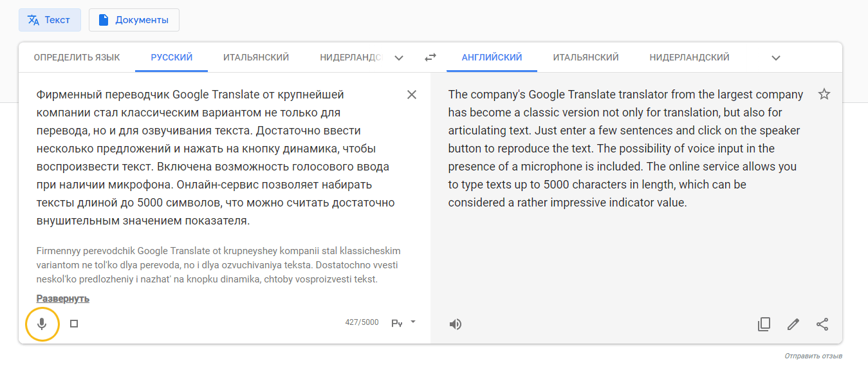Click the stop square next to microphone

(x=74, y=324)
